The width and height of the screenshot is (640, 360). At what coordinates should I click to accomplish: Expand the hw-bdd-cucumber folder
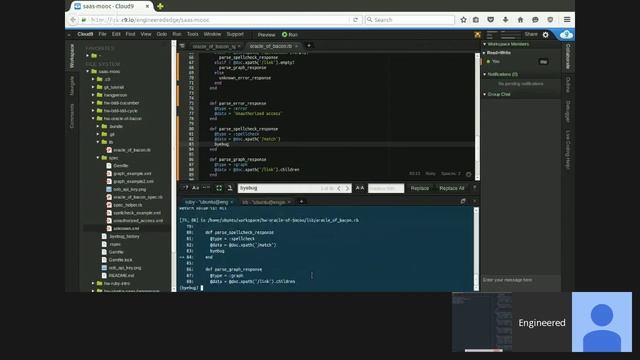[93, 103]
